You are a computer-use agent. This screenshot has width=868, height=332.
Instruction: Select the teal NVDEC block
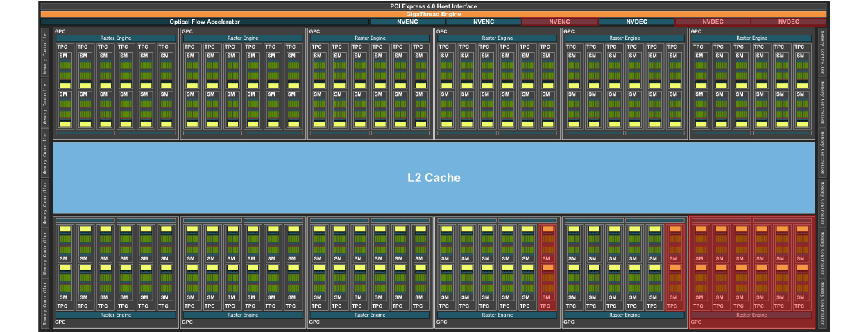point(636,22)
